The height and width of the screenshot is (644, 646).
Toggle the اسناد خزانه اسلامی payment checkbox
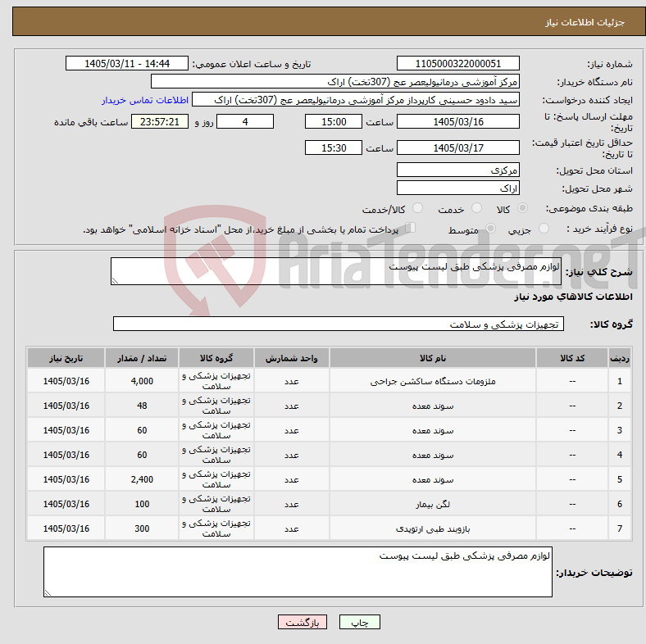(410, 227)
